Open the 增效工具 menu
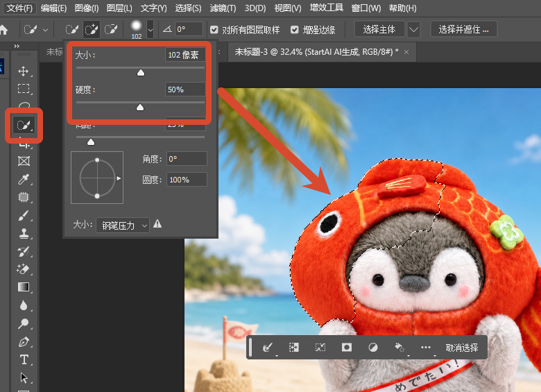Screen dimensions: 541x392 (327, 8)
